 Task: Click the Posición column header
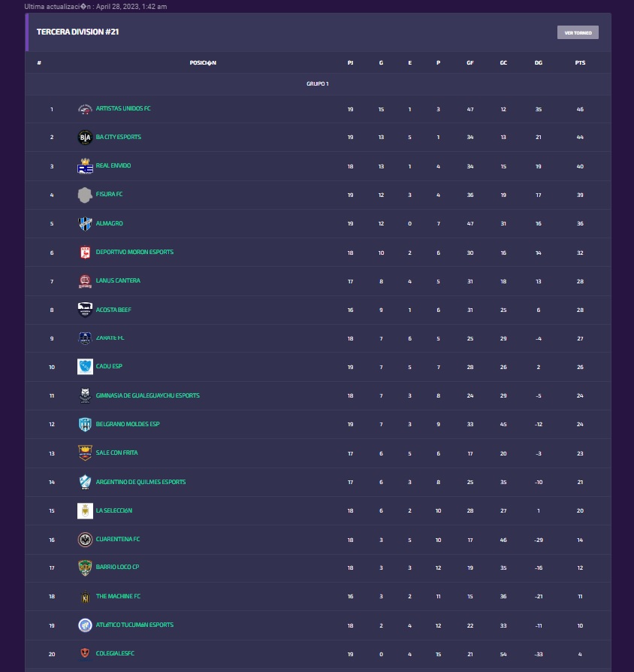click(203, 62)
